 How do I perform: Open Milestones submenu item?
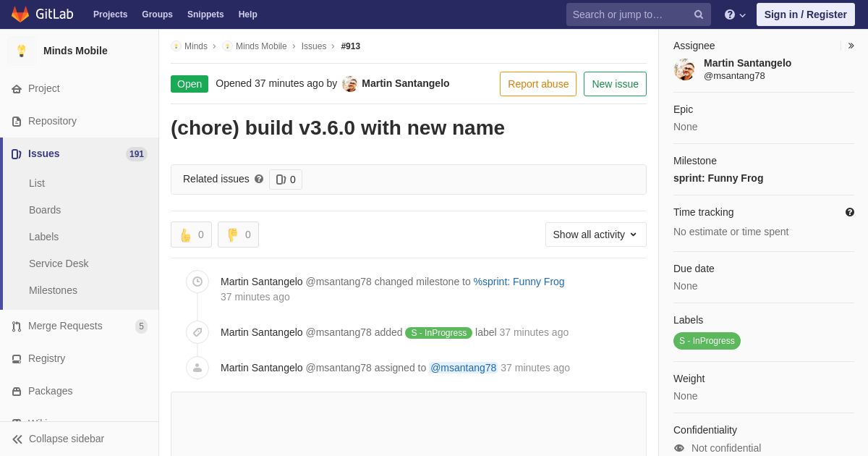[53, 290]
